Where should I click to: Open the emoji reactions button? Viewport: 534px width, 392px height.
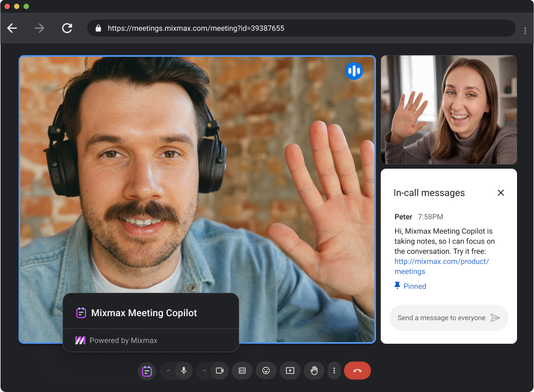pyautogui.click(x=266, y=371)
